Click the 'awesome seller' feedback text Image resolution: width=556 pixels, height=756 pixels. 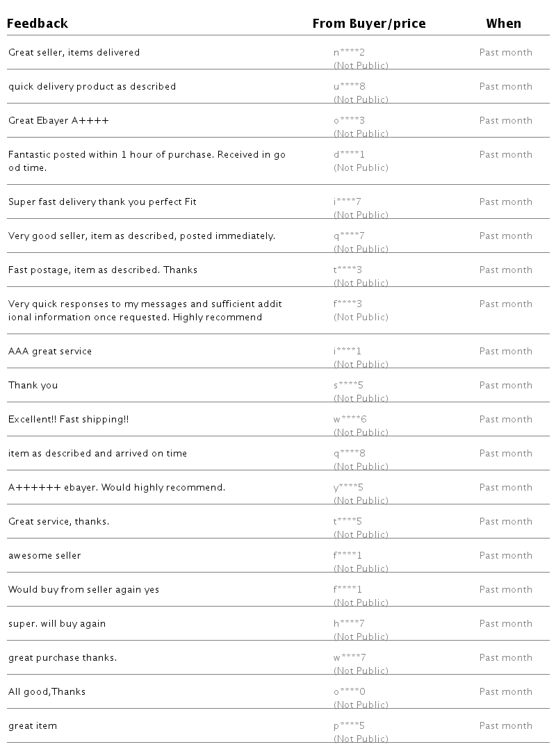point(44,555)
